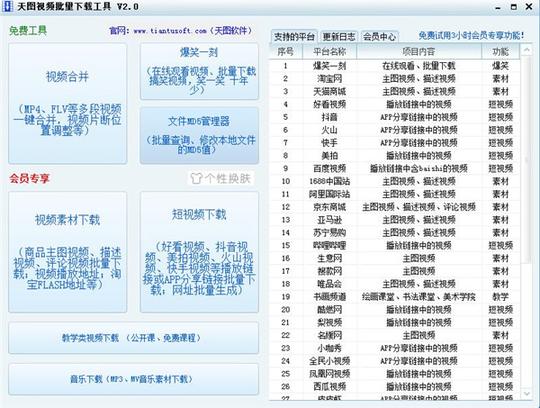Select the 搜款网 row
This screenshot has height=408, width=540.
click(x=394, y=271)
